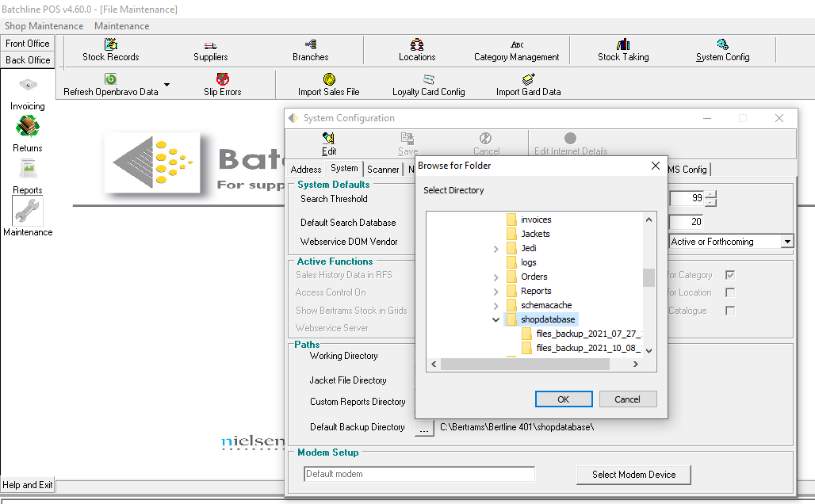Screen dimensions: 815x504
Task: Open the Locations icon
Action: 417,51
